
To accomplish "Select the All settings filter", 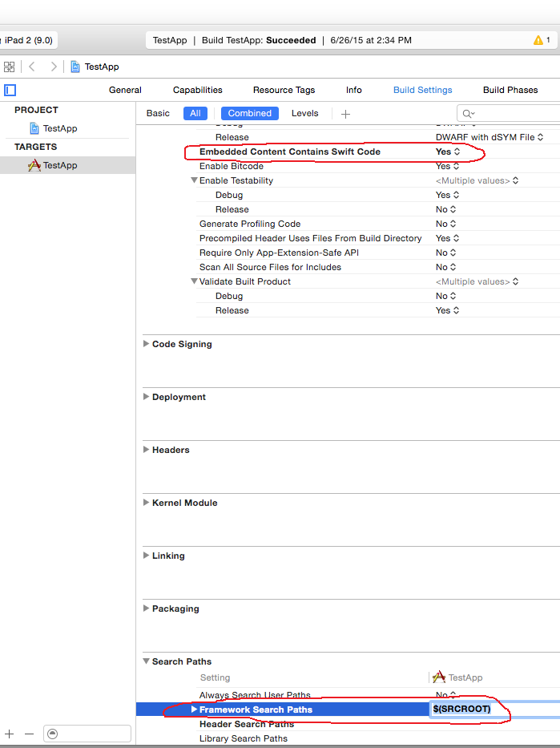I will tap(195, 114).
